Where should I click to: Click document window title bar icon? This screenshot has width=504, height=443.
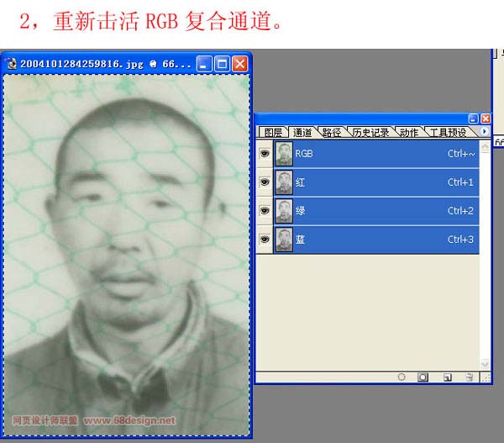pos(12,64)
